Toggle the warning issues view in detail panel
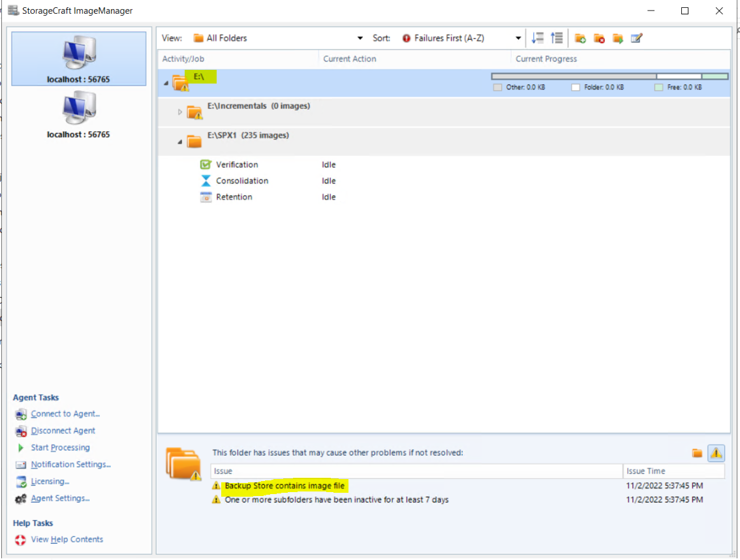Image resolution: width=740 pixels, height=560 pixels. 717,452
